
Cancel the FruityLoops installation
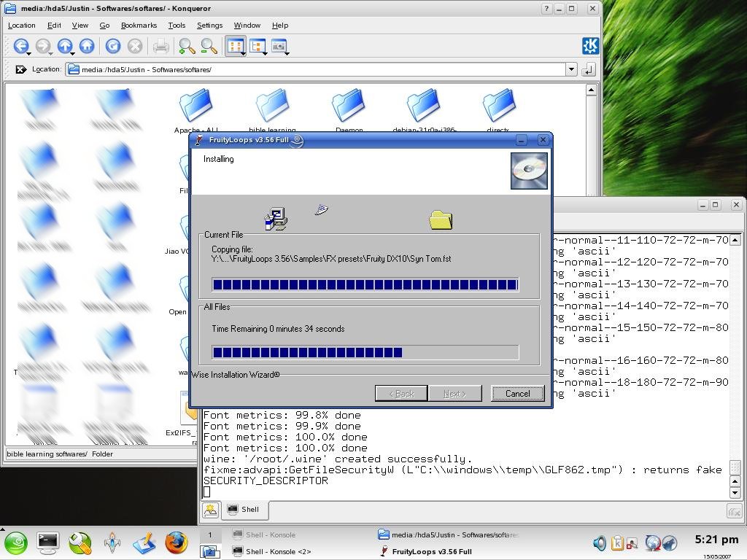coord(517,393)
